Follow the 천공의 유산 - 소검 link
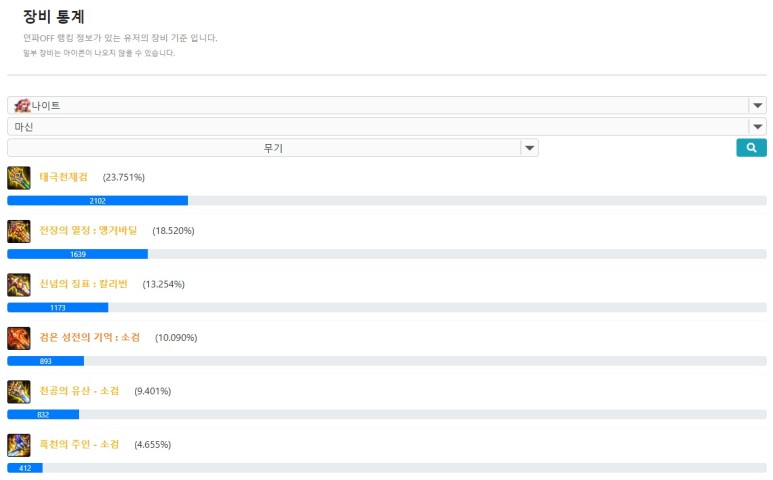Viewport: 773px width, 480px height. point(79,391)
